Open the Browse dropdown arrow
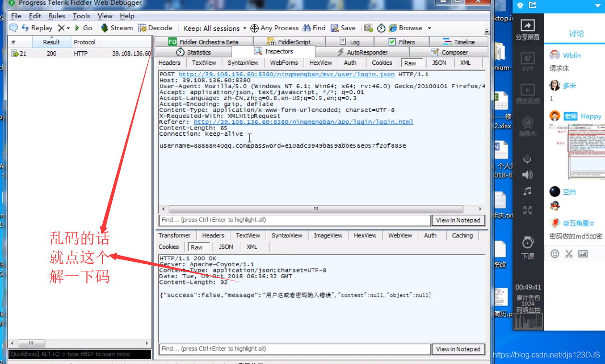The height and width of the screenshot is (364, 605). point(429,28)
